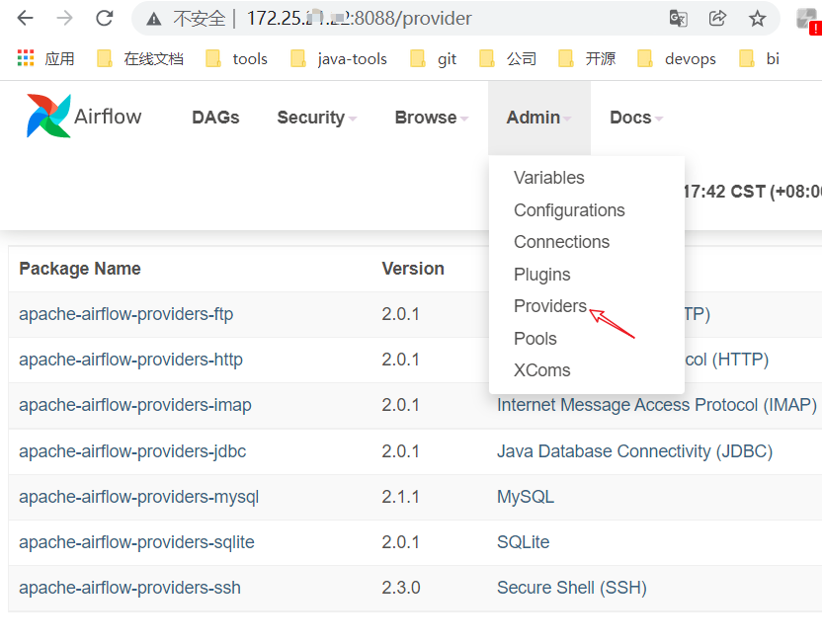Open the translate icon in the address bar
The width and height of the screenshot is (822, 644).
676,18
